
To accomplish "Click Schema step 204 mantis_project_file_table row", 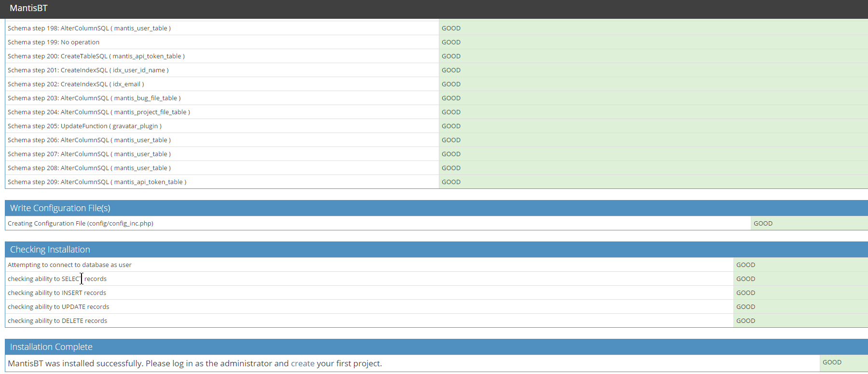I will tap(99, 112).
